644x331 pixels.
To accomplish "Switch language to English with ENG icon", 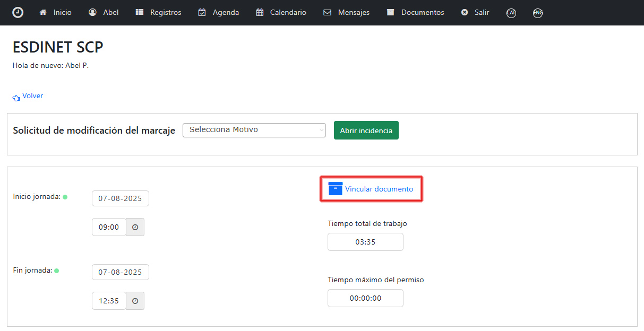I will [x=538, y=13].
